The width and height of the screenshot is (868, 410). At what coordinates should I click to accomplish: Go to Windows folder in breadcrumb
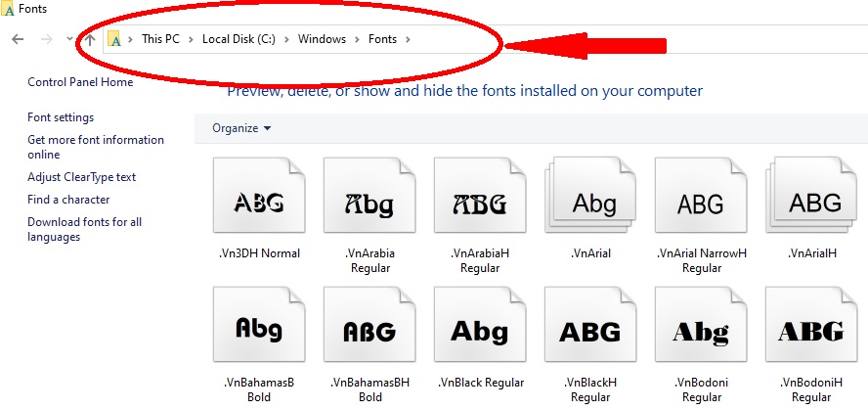point(322,39)
